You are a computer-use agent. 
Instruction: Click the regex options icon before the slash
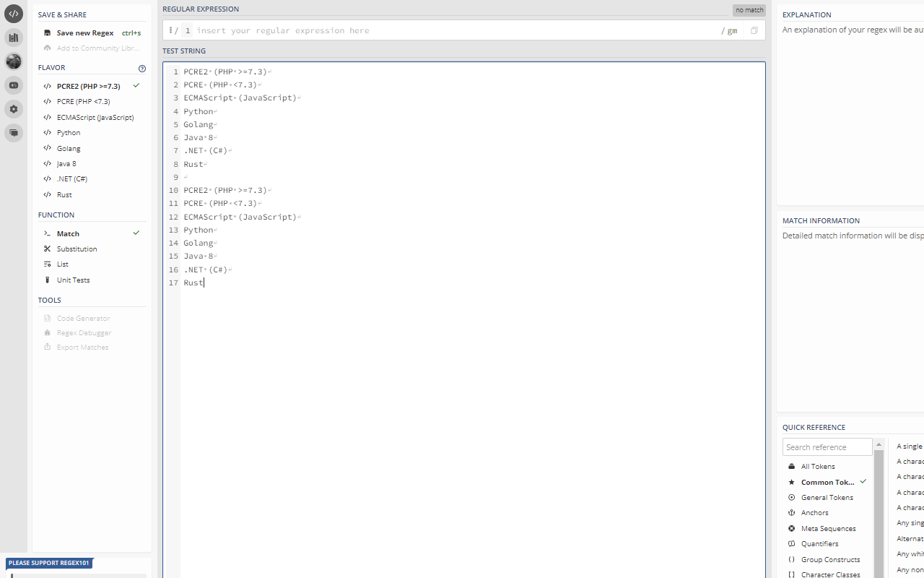170,30
